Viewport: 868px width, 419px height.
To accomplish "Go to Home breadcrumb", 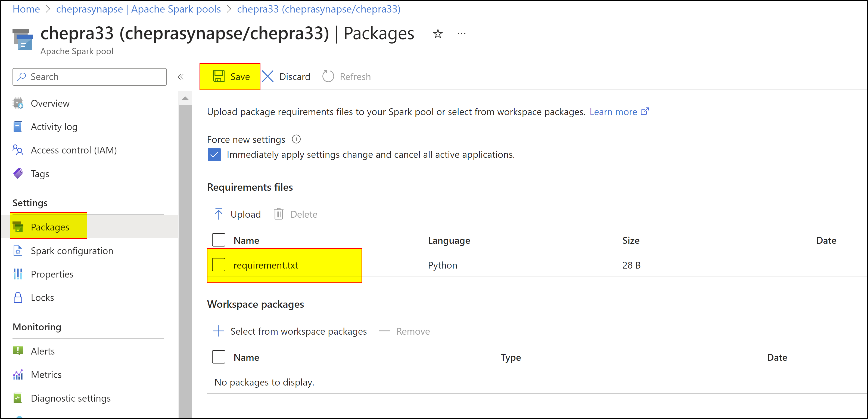I will pos(26,9).
